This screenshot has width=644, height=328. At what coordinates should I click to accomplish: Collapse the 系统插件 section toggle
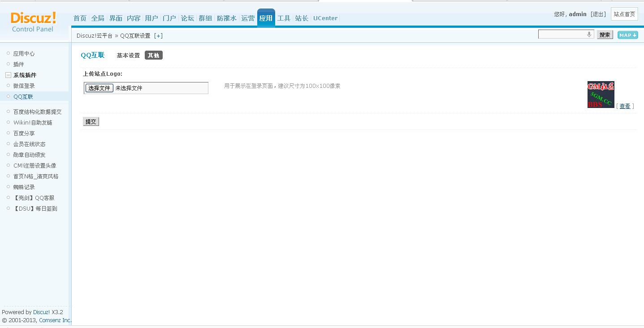point(8,75)
